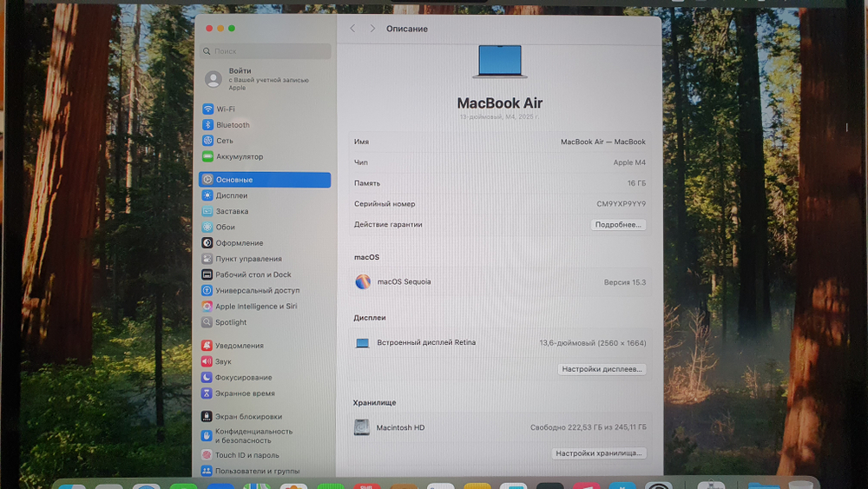Click the profile avatar icon near Войти
The width and height of the screenshot is (868, 489).
click(x=214, y=79)
